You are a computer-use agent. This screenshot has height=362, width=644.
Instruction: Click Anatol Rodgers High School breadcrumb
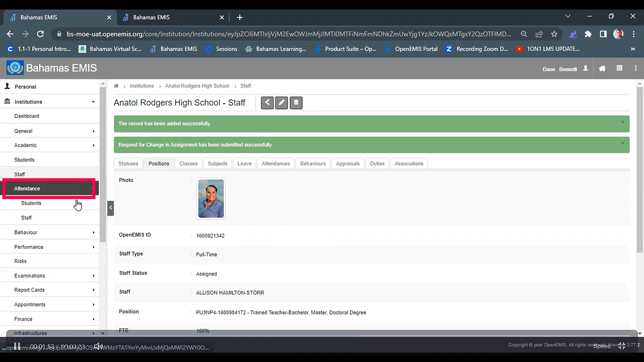tap(197, 86)
